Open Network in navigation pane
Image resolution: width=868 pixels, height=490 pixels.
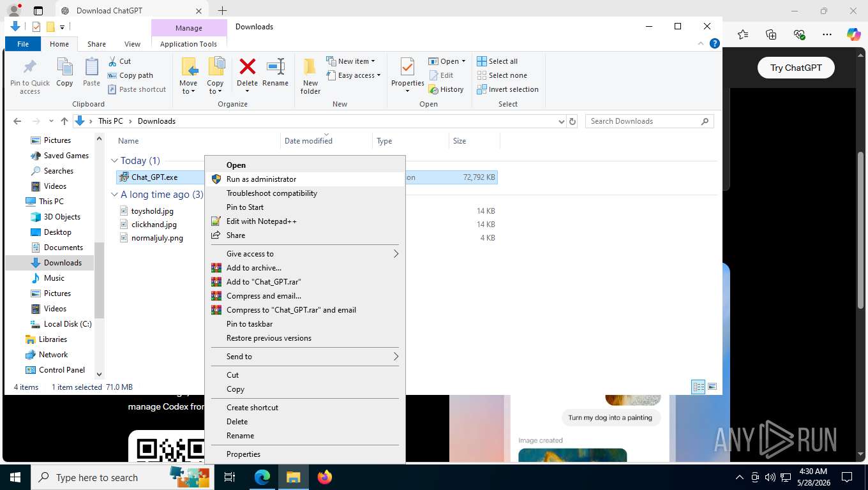click(53, 355)
